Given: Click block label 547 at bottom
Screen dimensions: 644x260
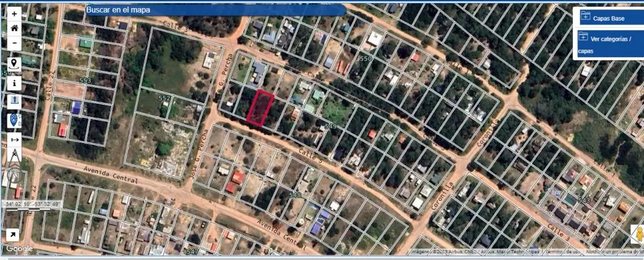Looking at the screenshot, I should click(192, 251).
